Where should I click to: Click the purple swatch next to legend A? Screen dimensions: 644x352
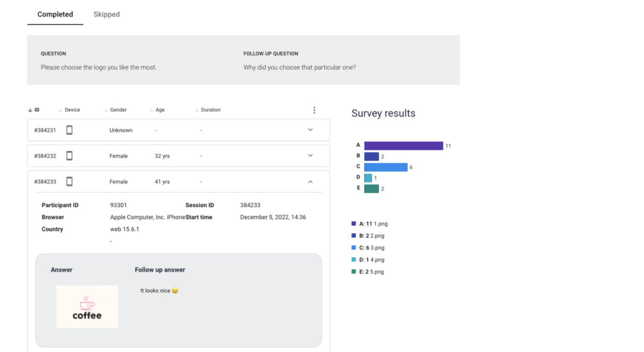pos(353,223)
